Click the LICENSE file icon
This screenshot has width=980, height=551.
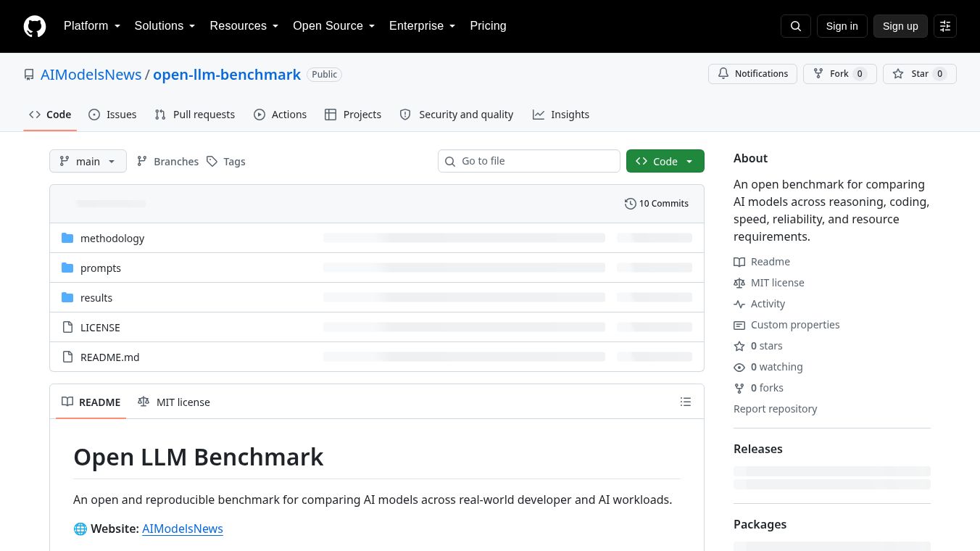click(67, 327)
